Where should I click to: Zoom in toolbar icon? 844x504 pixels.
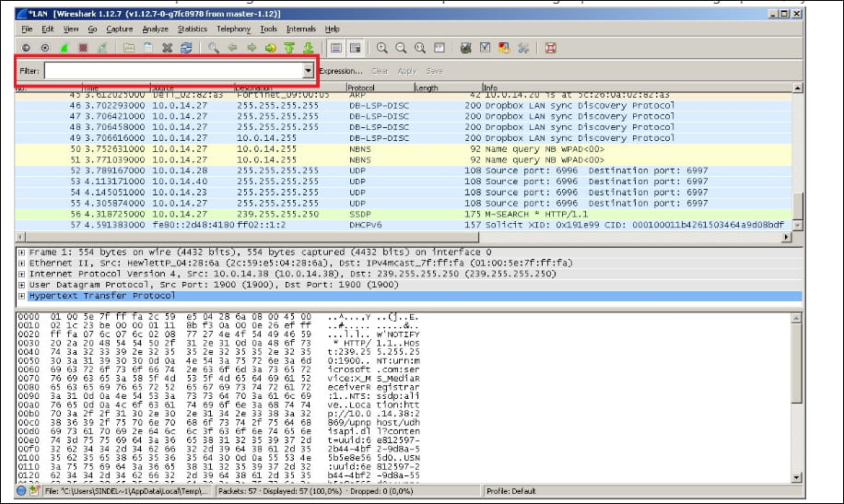point(382,48)
